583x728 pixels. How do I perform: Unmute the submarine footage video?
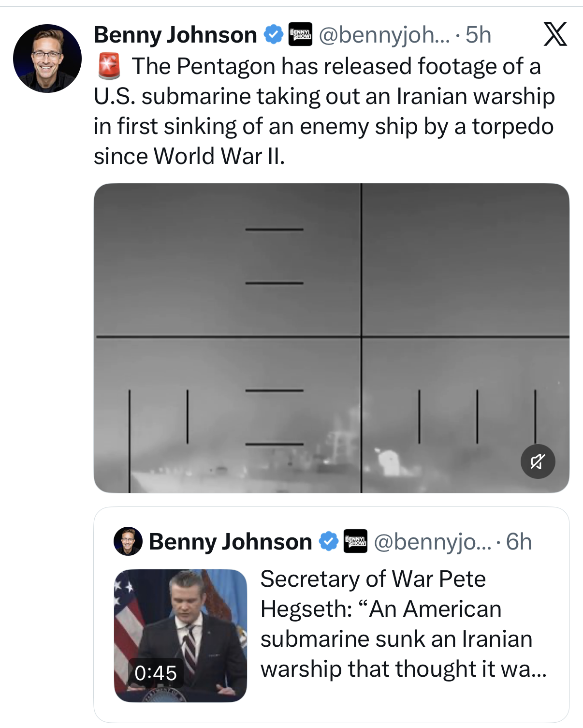538,461
